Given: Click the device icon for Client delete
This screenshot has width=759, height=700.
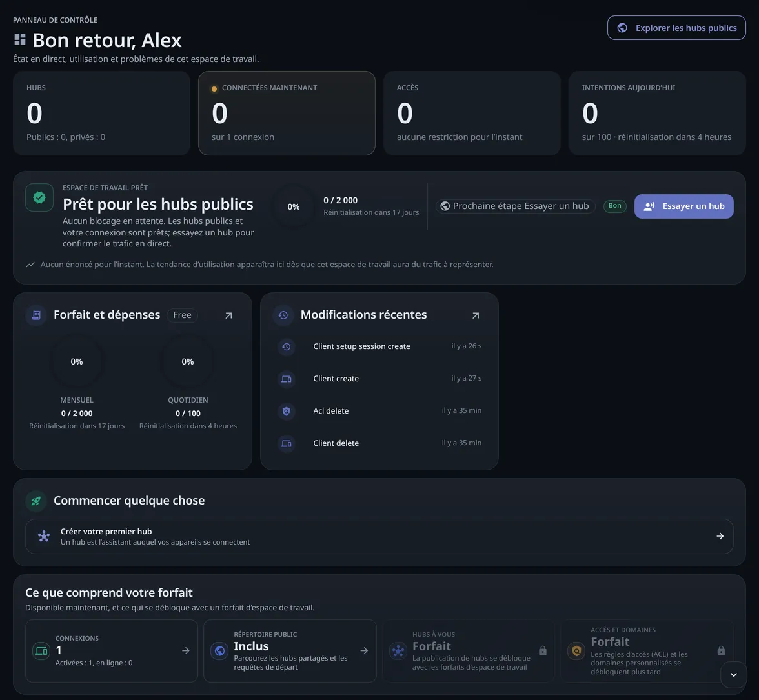Looking at the screenshot, I should click(287, 443).
